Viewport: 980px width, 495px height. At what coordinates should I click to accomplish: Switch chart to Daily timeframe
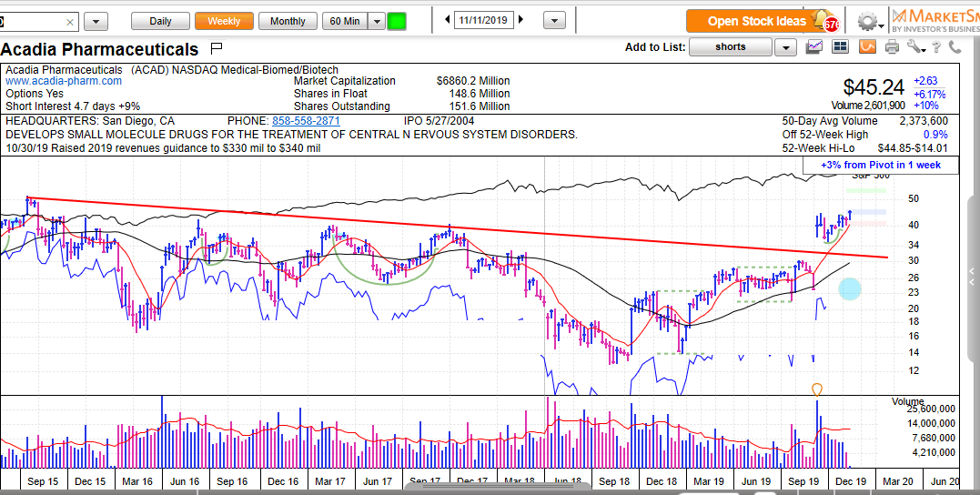pos(161,21)
